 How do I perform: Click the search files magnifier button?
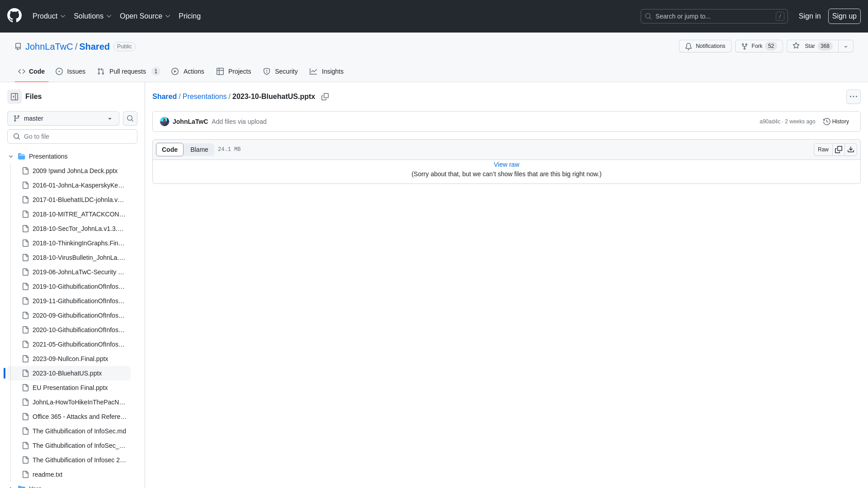click(130, 118)
